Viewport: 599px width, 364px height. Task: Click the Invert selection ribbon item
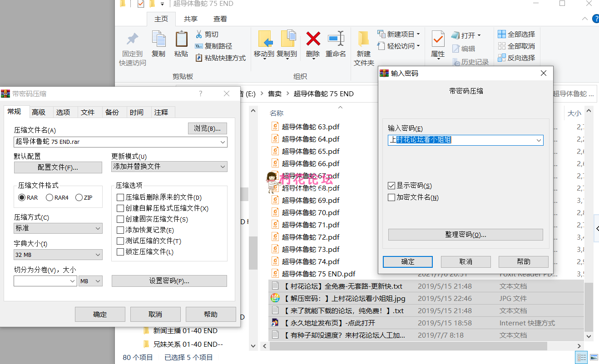[x=516, y=58]
